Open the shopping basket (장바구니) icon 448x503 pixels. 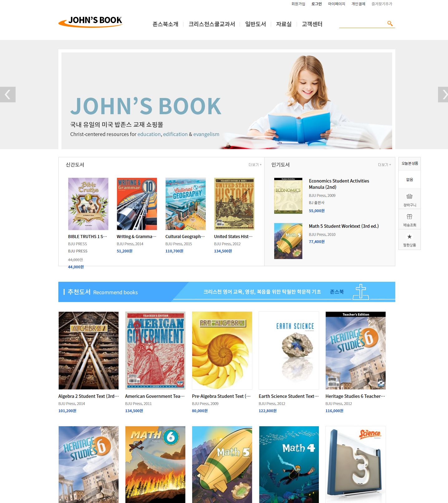pyautogui.click(x=409, y=196)
